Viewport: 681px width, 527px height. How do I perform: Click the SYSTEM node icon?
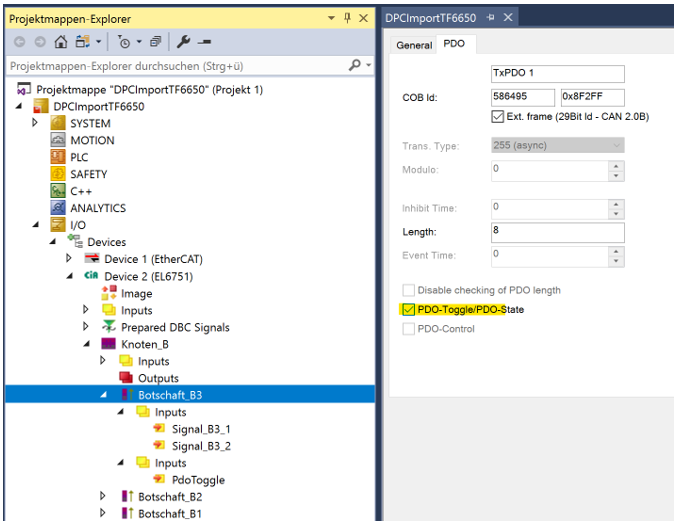point(58,123)
